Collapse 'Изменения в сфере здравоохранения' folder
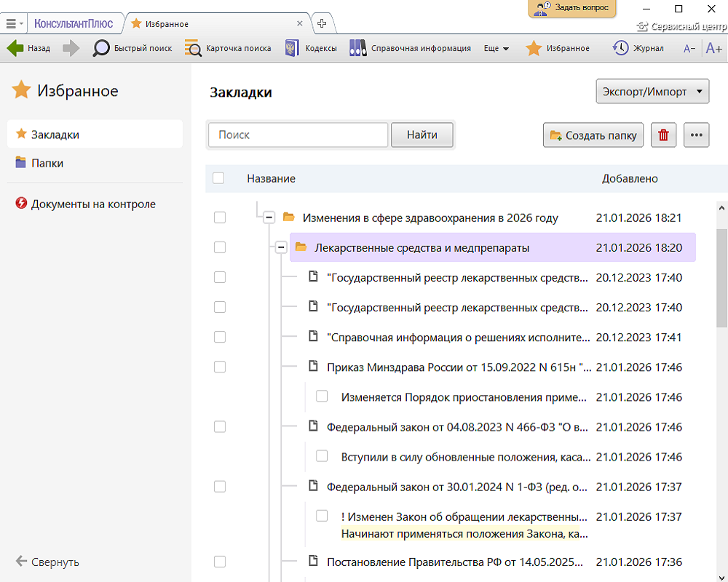Screen dimensions: 728x582 pyautogui.click(x=269, y=218)
